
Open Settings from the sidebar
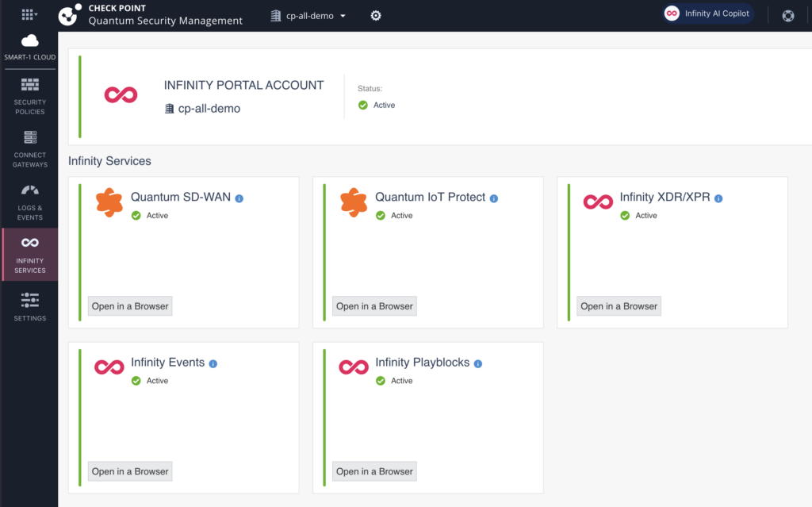[29, 303]
